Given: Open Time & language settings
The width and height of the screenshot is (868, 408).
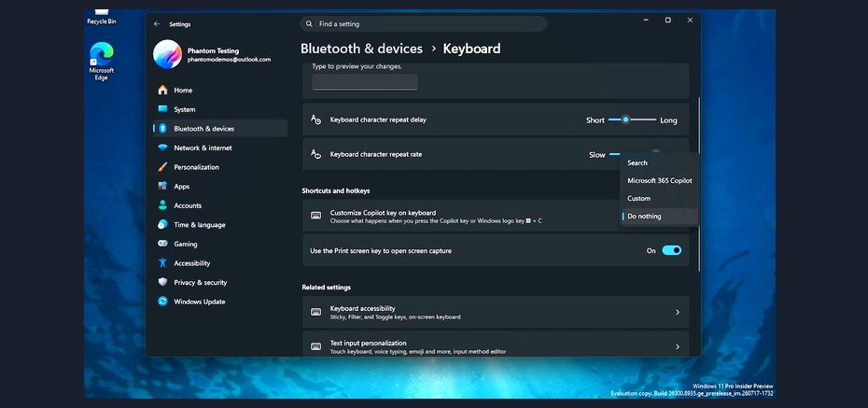Looking at the screenshot, I should coord(220,225).
